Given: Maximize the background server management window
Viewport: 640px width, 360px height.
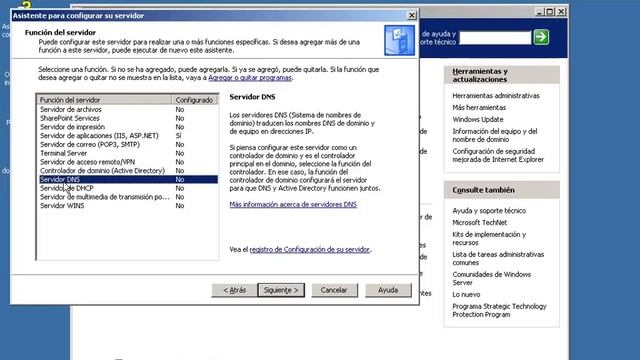Looking at the screenshot, I should pos(550,12).
